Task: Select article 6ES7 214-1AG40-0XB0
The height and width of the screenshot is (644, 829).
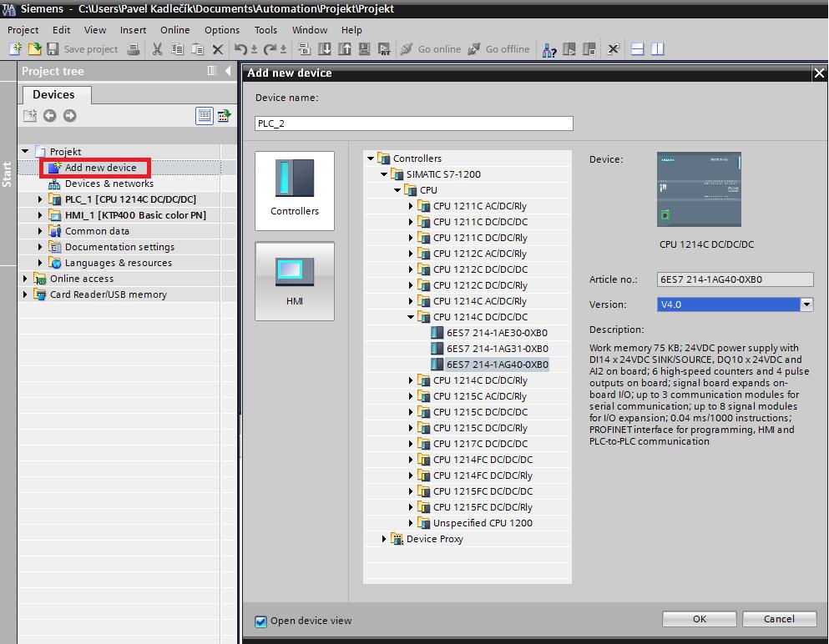Action: pyautogui.click(x=497, y=365)
